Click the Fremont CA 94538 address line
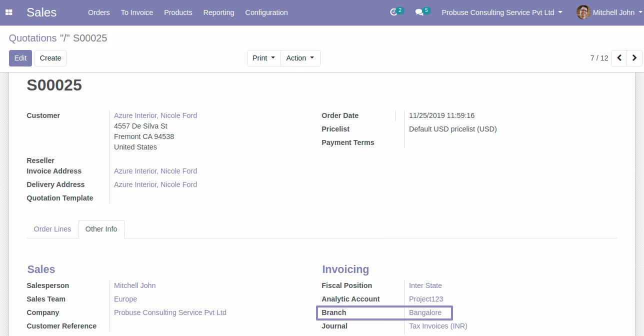 (144, 136)
